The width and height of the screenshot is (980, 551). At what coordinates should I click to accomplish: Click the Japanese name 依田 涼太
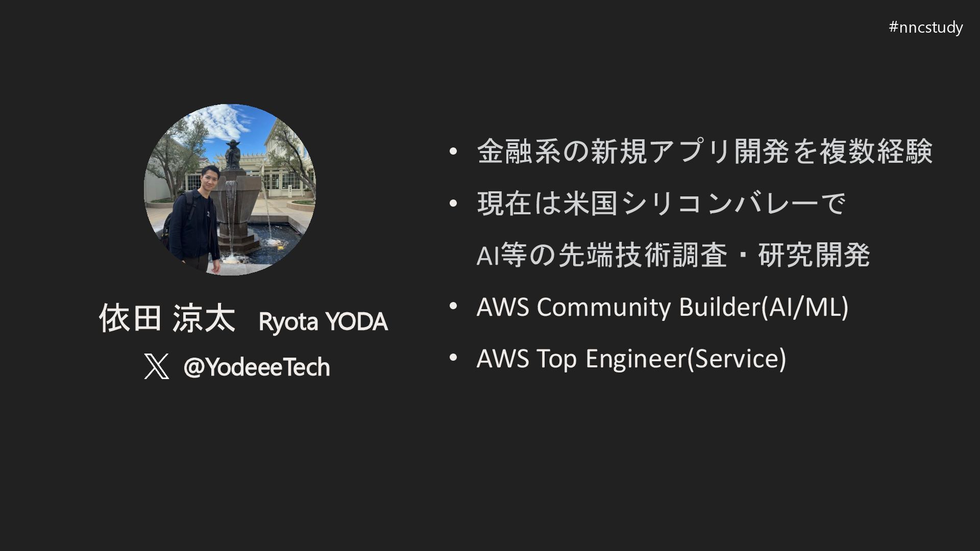pyautogui.click(x=167, y=319)
